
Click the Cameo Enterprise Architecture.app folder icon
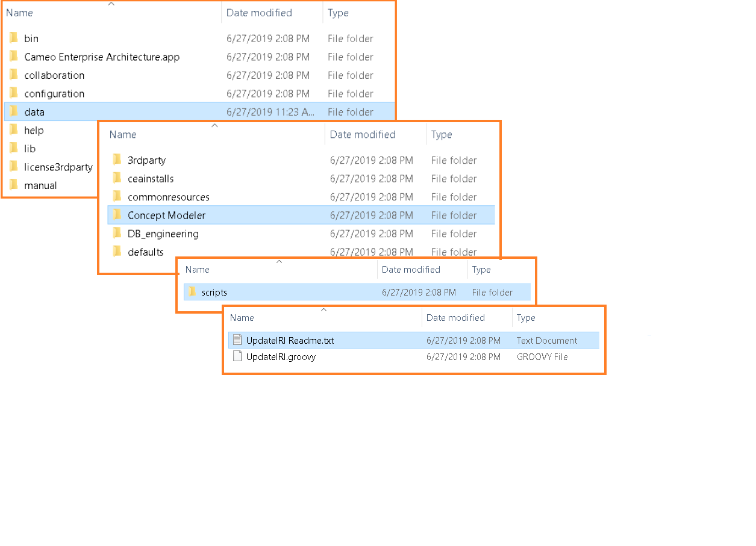14,57
